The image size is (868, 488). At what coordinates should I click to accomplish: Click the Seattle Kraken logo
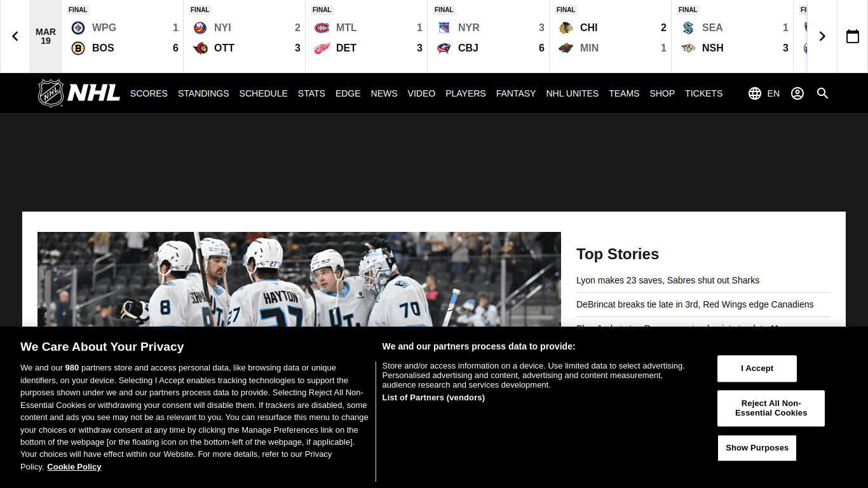coord(688,27)
